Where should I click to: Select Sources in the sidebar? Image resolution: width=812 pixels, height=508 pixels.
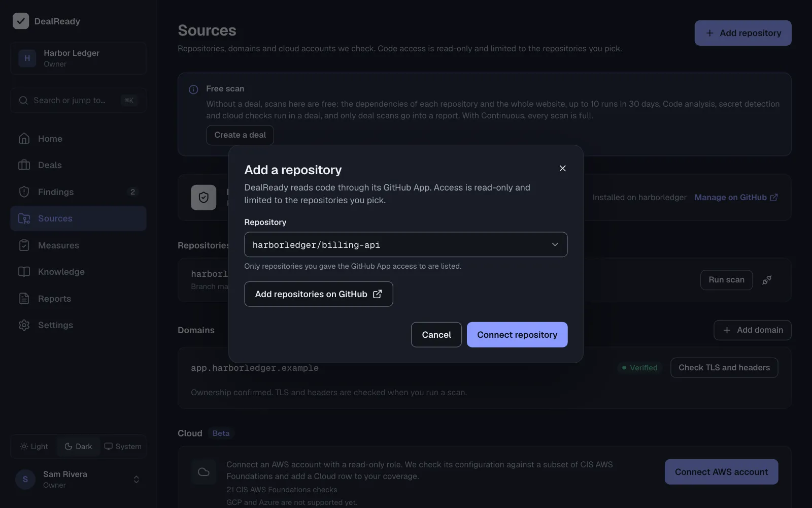(x=78, y=218)
